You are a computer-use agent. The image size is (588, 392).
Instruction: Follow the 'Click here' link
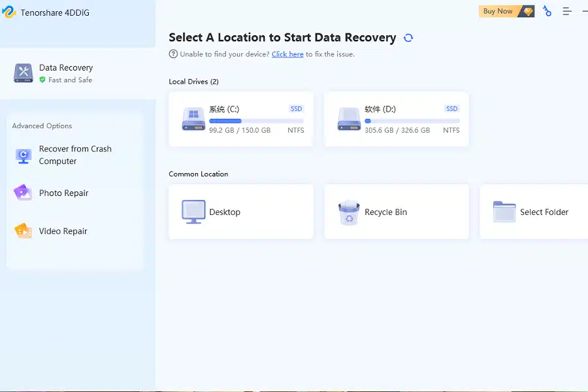(287, 54)
